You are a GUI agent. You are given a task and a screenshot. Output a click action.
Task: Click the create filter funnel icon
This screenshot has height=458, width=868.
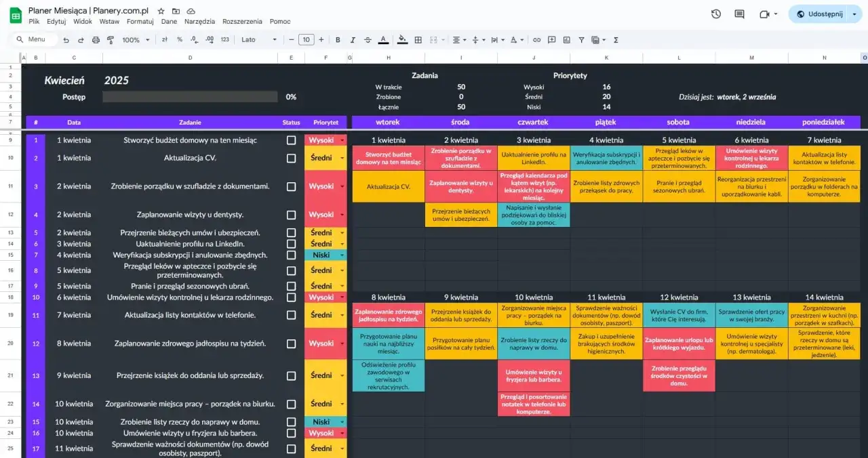[581, 40]
